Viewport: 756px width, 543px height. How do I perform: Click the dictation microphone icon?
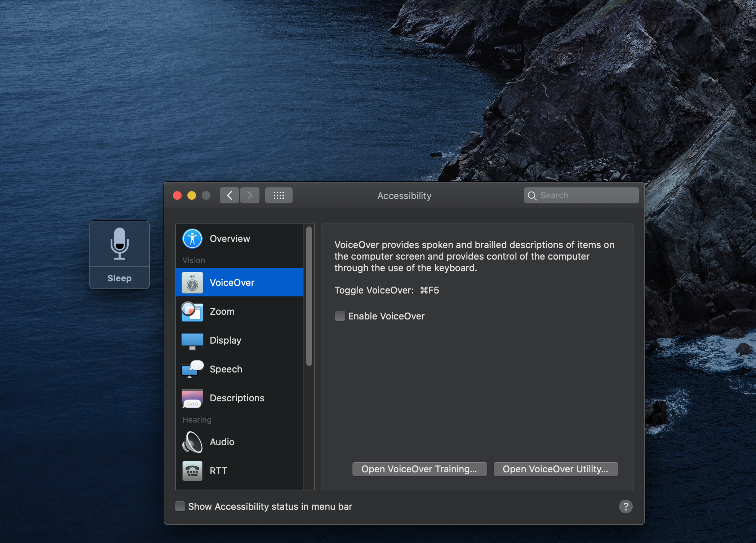[x=120, y=244]
